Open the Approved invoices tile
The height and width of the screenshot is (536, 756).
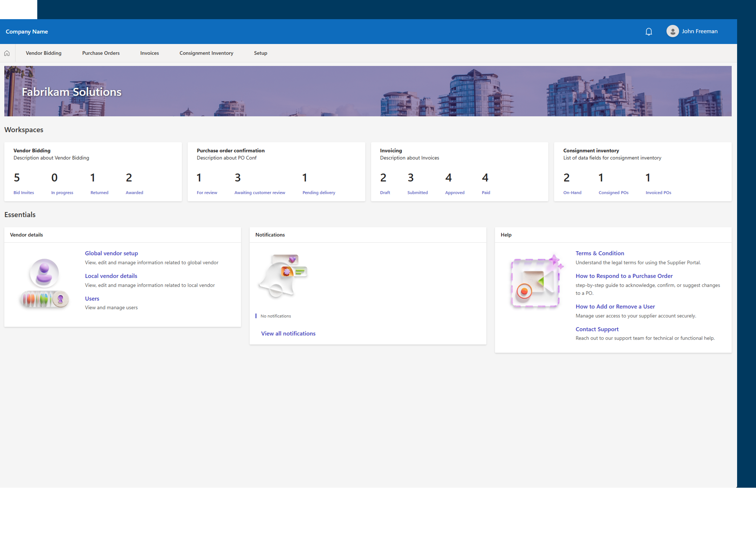[x=455, y=183]
